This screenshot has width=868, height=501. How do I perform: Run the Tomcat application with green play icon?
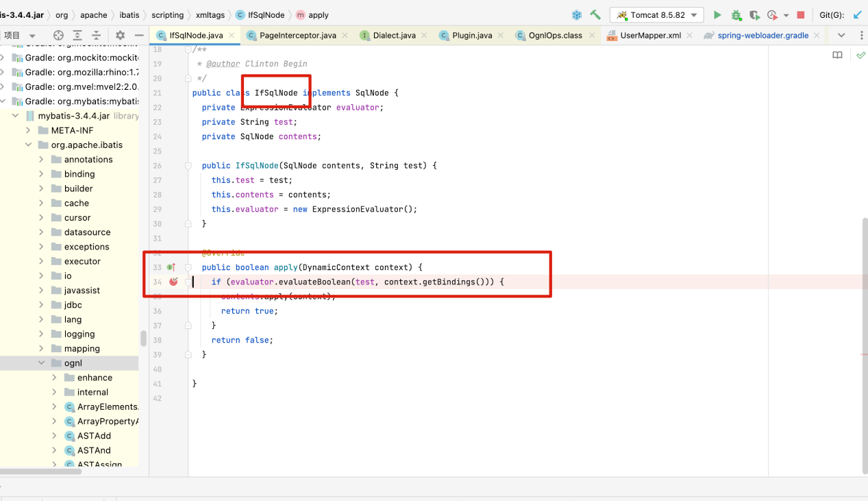click(x=717, y=14)
